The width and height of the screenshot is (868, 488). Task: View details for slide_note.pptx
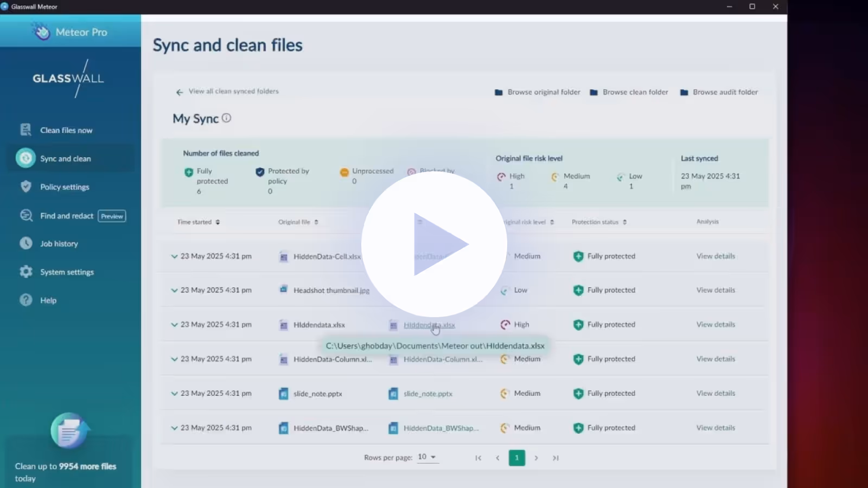716,393
